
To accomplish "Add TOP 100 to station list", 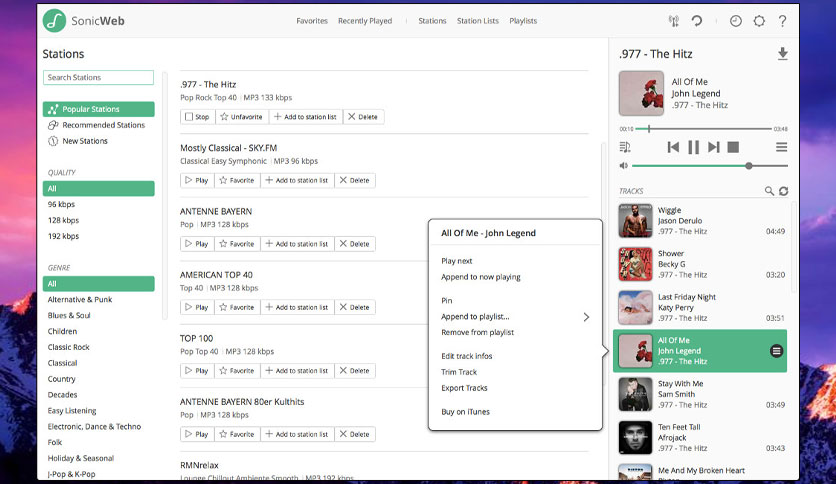I will pyautogui.click(x=298, y=370).
